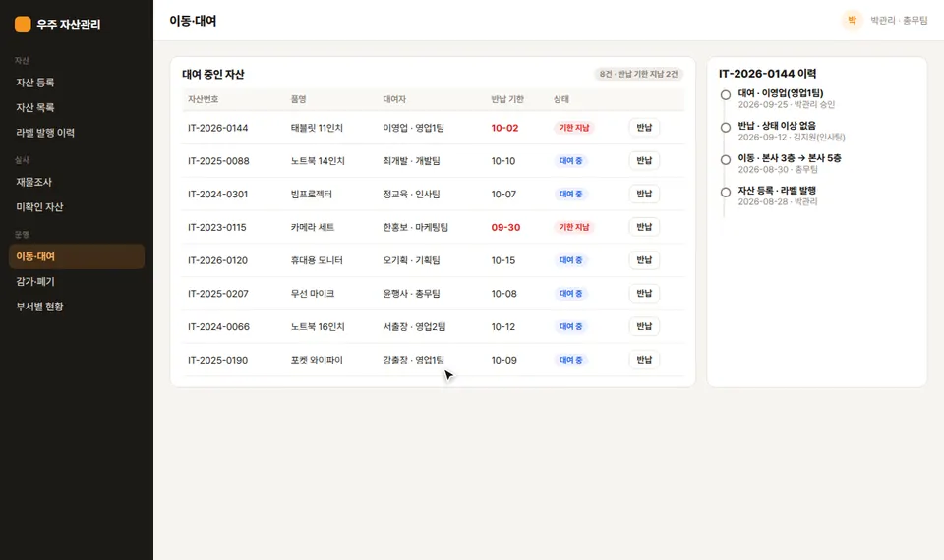The image size is (944, 560).
Task: Click history entry 2026-08-30 · 총무팀
Action: point(778,170)
